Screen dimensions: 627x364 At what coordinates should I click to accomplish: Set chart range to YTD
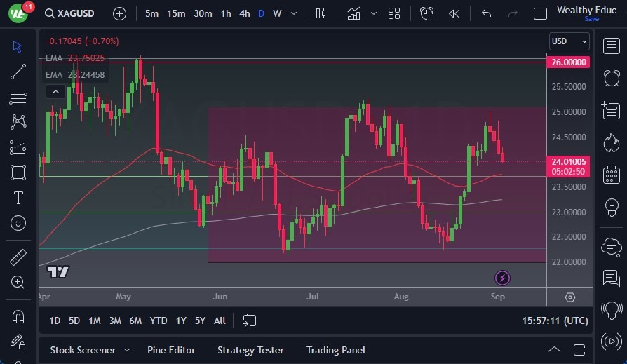tap(159, 321)
